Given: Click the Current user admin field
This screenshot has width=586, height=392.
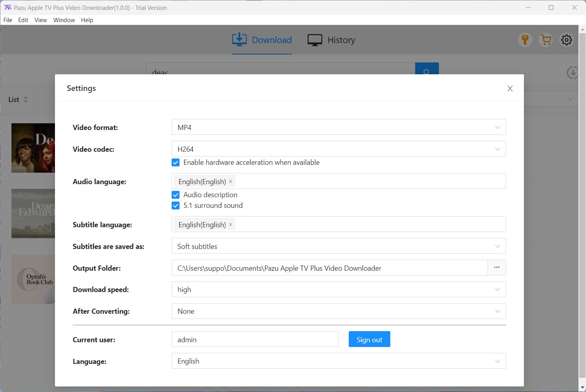Looking at the screenshot, I should tap(255, 339).
